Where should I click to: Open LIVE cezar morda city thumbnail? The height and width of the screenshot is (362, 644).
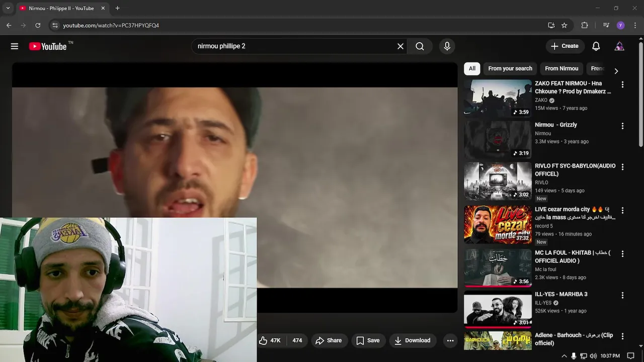pyautogui.click(x=498, y=224)
